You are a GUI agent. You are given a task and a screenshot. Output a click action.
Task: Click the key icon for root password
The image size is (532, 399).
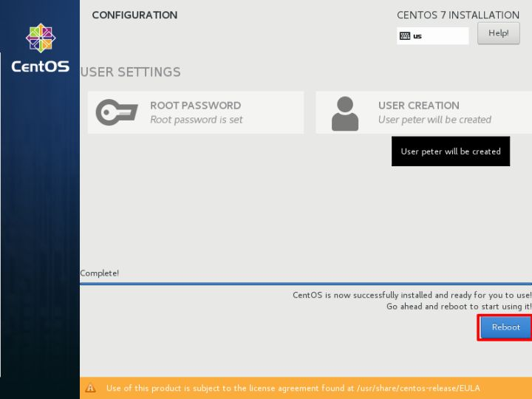117,112
